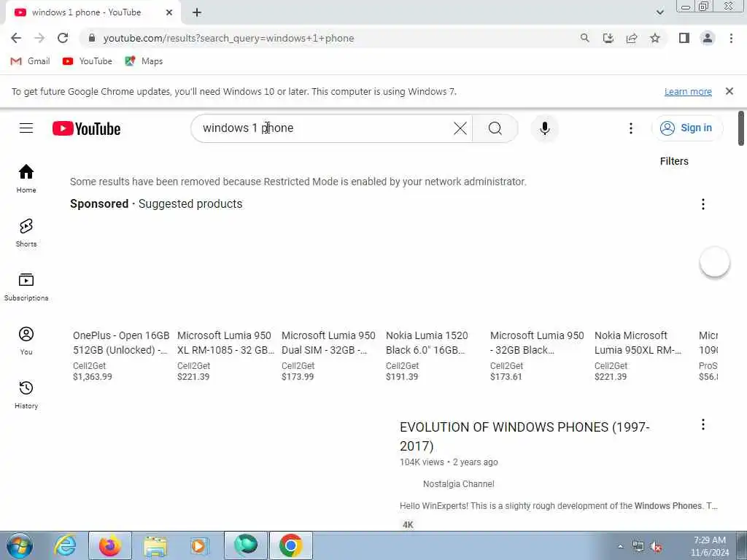The height and width of the screenshot is (560, 747).
Task: Open the Nostalgia Channel link
Action: click(x=458, y=484)
